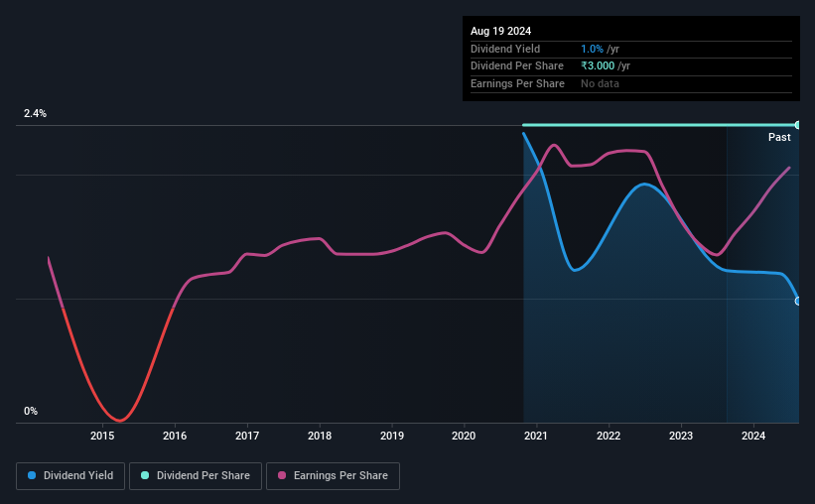Click the 2018 x-axis year label
The image size is (815, 504).
(x=320, y=436)
